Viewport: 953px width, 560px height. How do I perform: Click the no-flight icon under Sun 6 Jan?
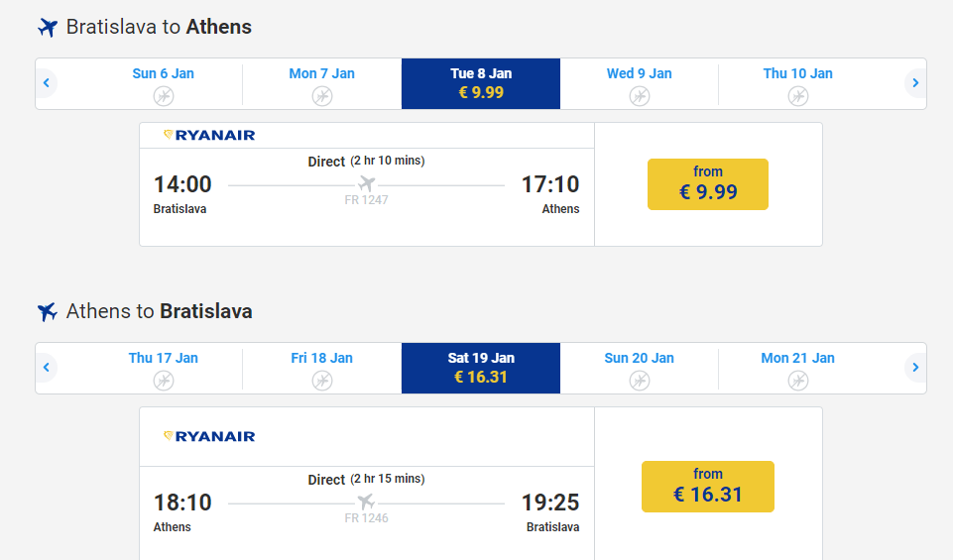pyautogui.click(x=164, y=96)
